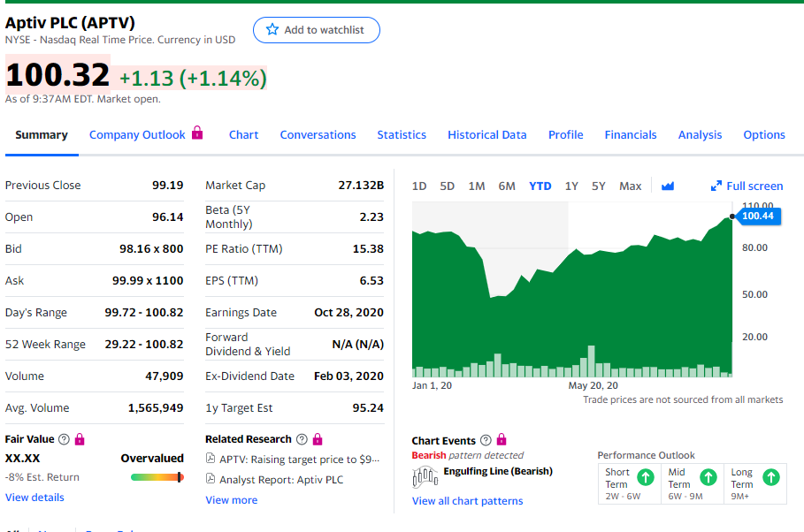The image size is (804, 532).
Task: Click the area chart type icon
Action: [x=668, y=186]
